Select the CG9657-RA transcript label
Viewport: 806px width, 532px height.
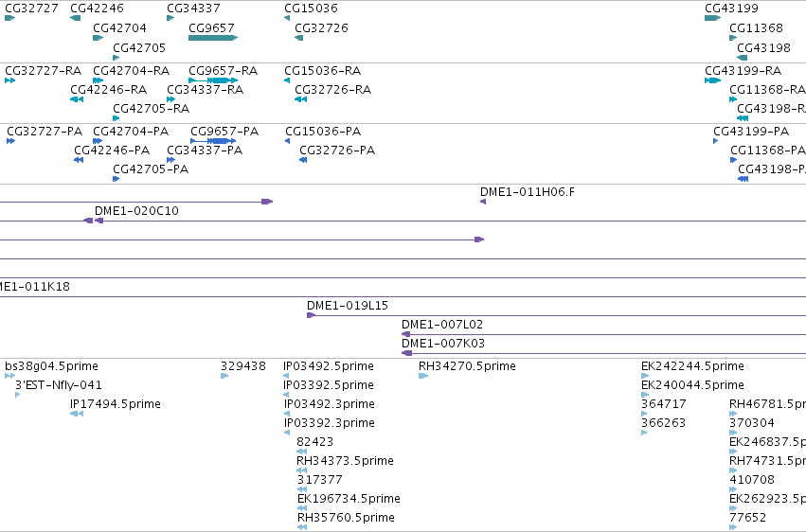224,71
